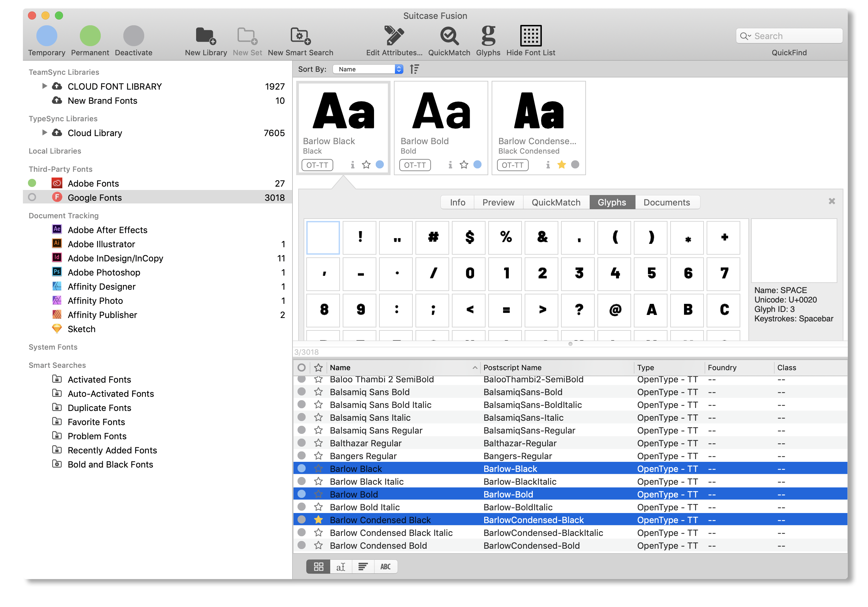The image size is (868, 607).
Task: Switch to the Preview tab
Action: click(498, 202)
